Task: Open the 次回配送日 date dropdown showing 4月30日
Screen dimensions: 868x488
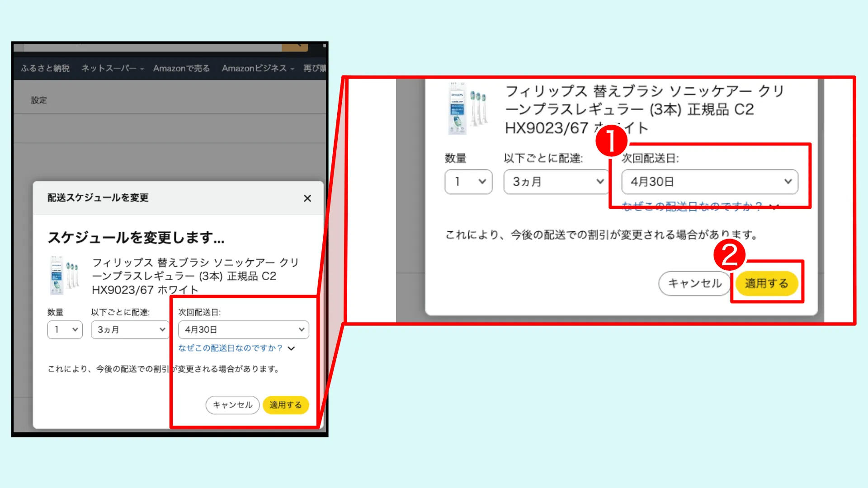Action: pyautogui.click(x=243, y=329)
